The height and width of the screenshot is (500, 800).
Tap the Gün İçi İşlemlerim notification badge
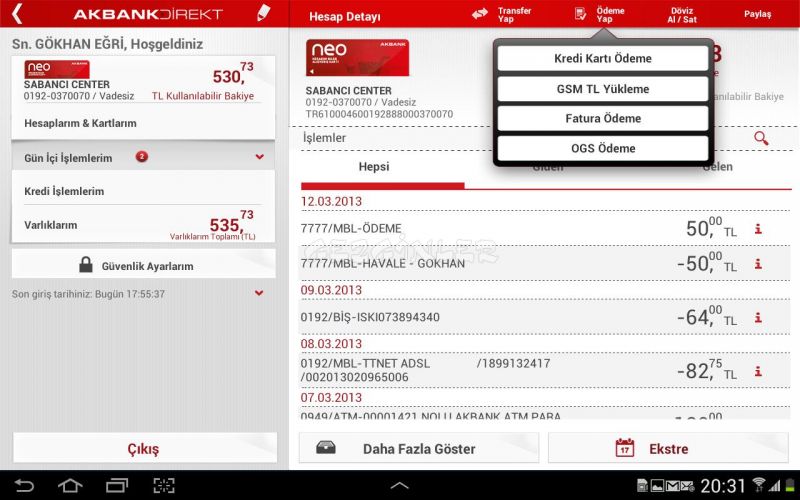click(x=142, y=157)
